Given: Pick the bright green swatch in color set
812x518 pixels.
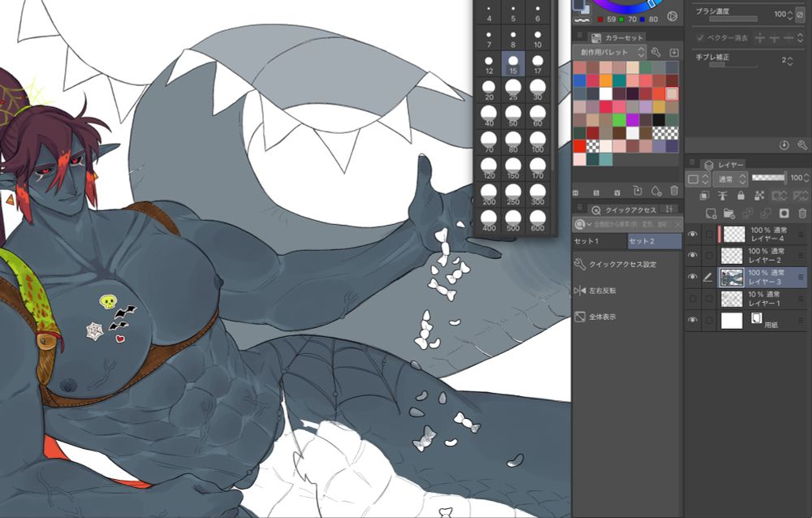Looking at the screenshot, I should [x=619, y=119].
